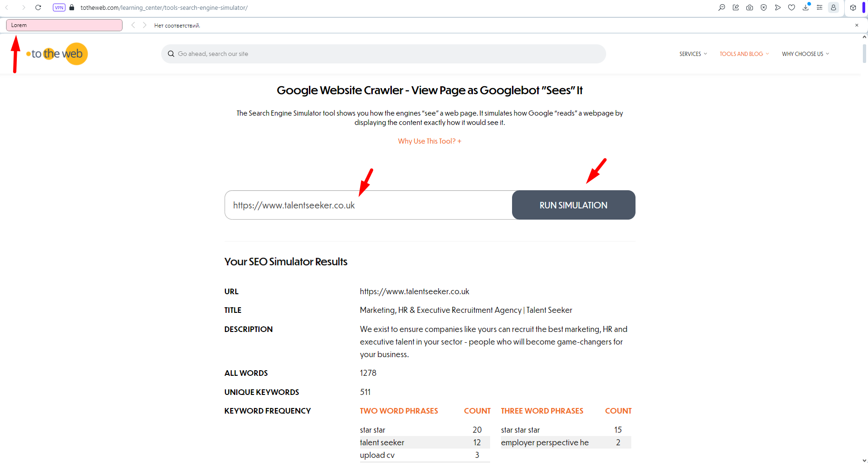This screenshot has height=463, width=868.
Task: Open the extensions cube icon
Action: 853,7
